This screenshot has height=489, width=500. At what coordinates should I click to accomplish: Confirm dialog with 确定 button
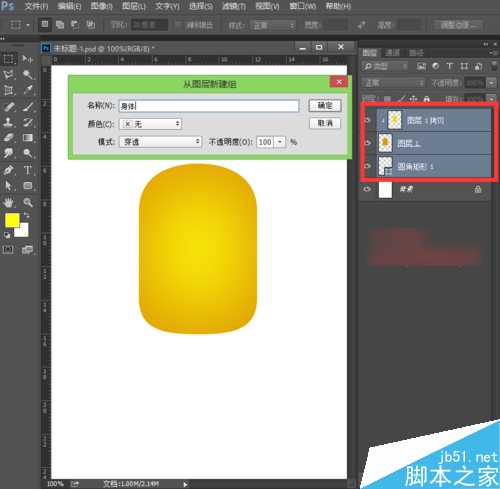click(x=325, y=105)
